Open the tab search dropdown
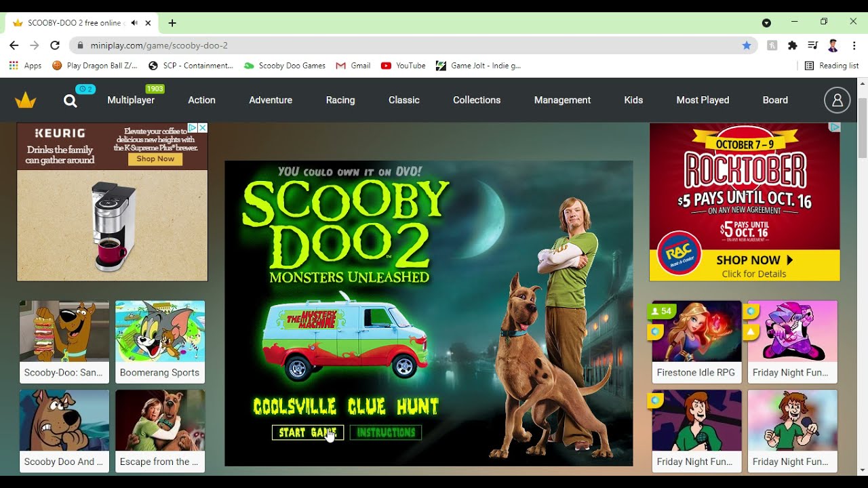This screenshot has width=868, height=488. pyautogui.click(x=766, y=23)
